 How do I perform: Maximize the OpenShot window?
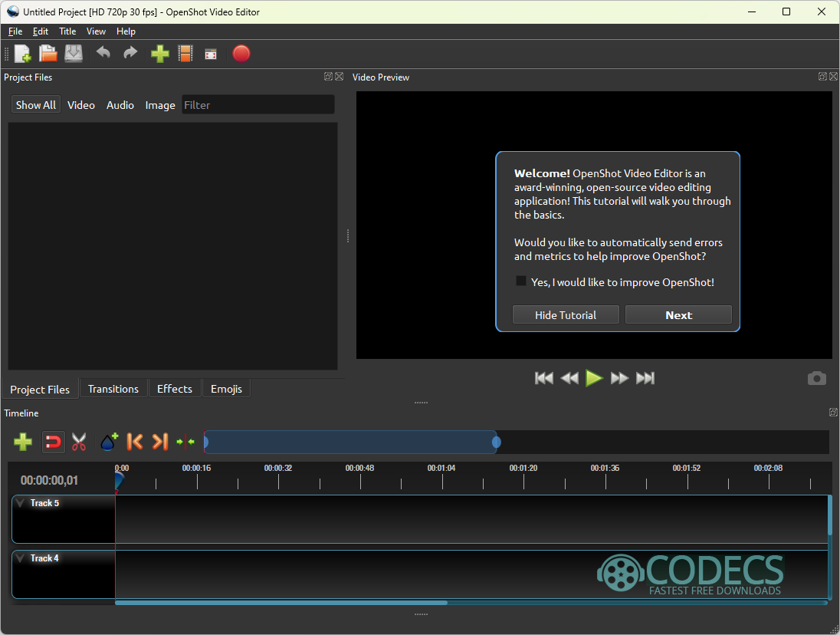tap(786, 12)
